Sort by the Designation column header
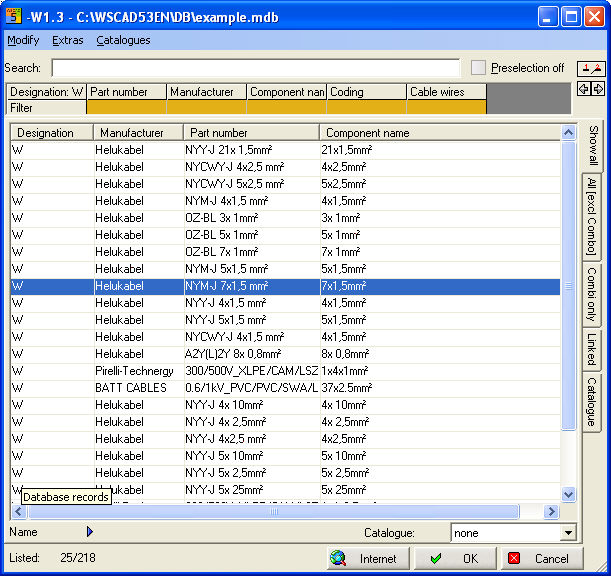This screenshot has height=576, width=611. (x=52, y=133)
